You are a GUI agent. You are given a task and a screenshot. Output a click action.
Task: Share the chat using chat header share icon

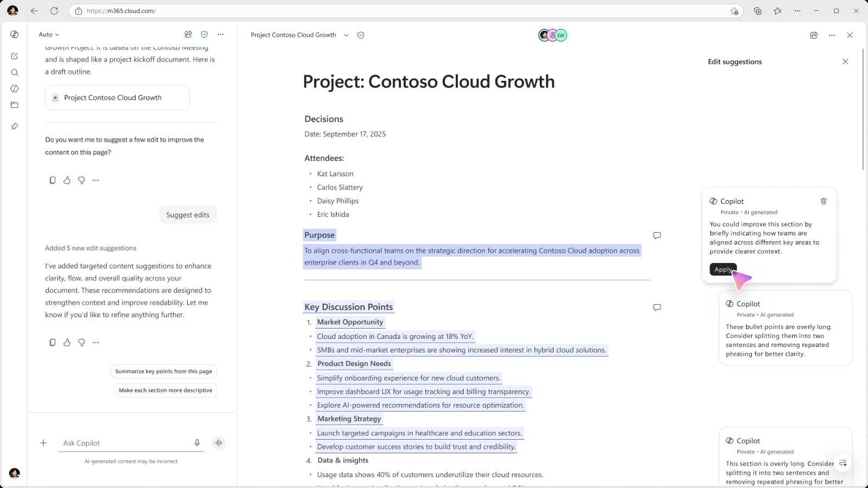[188, 34]
